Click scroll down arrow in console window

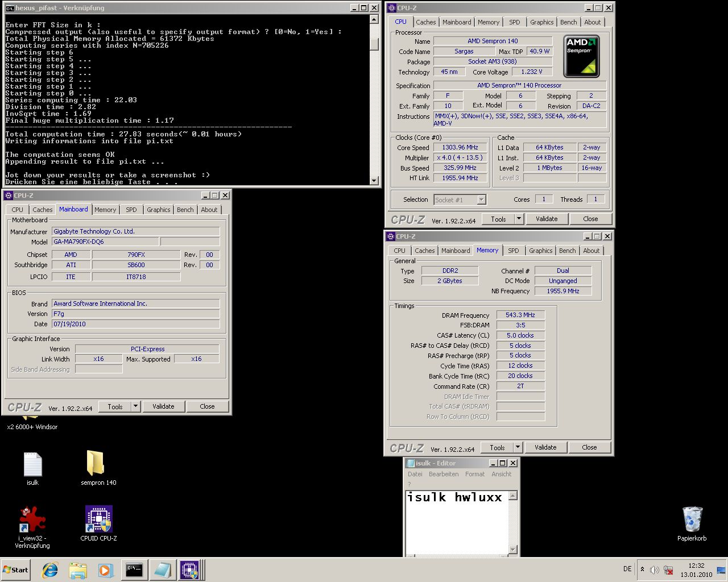coord(374,180)
